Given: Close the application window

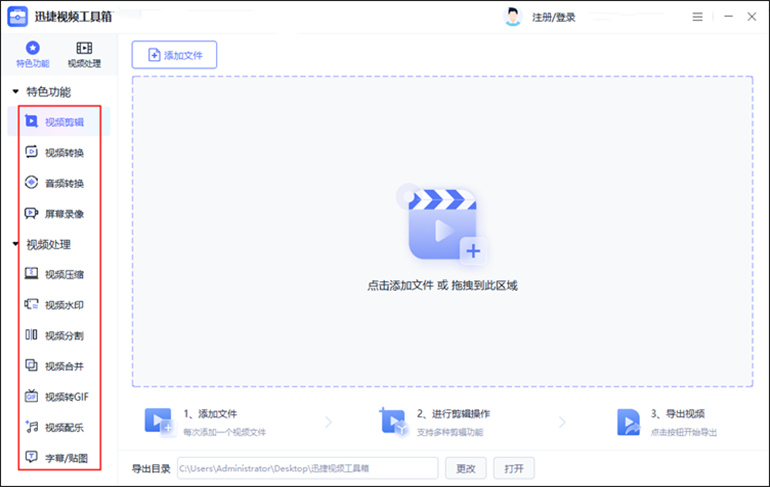Looking at the screenshot, I should click(752, 17).
